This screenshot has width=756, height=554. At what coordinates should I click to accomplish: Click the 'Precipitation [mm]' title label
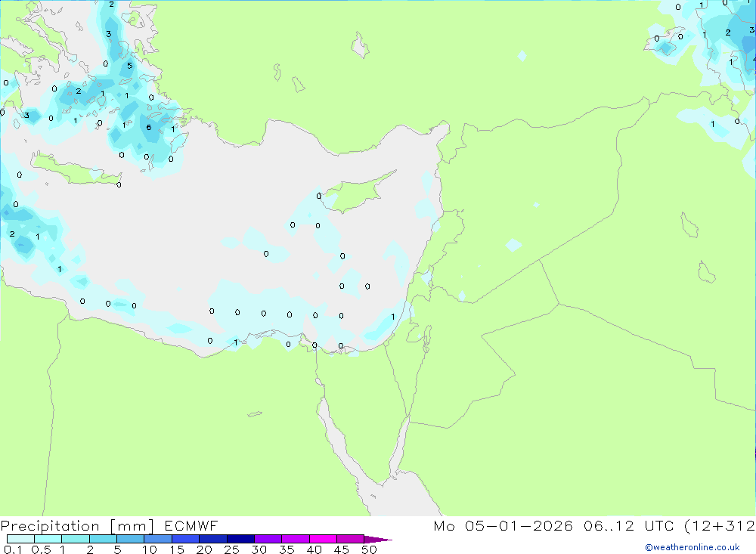77,526
